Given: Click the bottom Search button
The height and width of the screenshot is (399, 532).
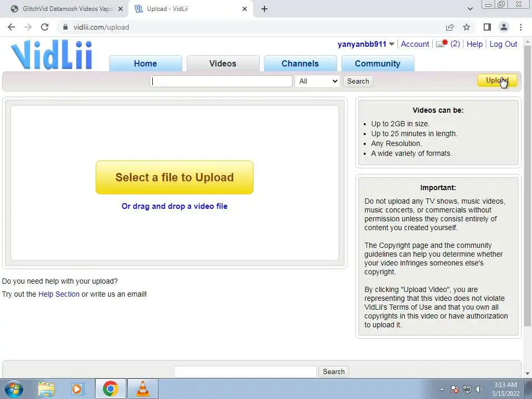Looking at the screenshot, I should (x=334, y=371).
